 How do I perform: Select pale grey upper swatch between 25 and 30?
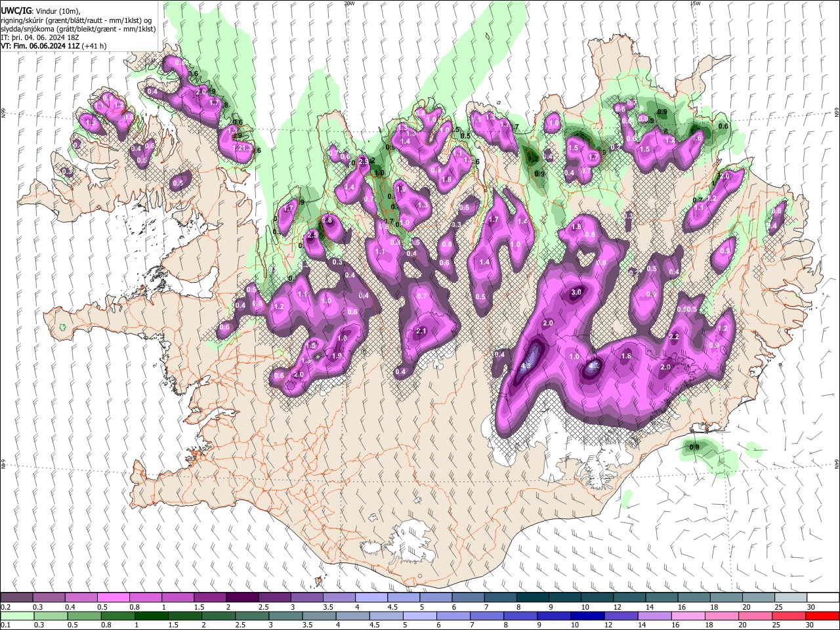tap(790, 597)
